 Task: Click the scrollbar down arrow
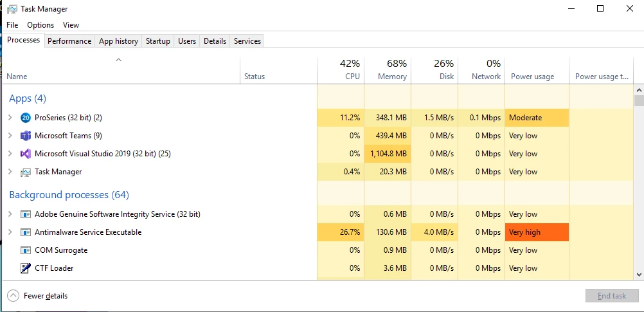[639, 274]
